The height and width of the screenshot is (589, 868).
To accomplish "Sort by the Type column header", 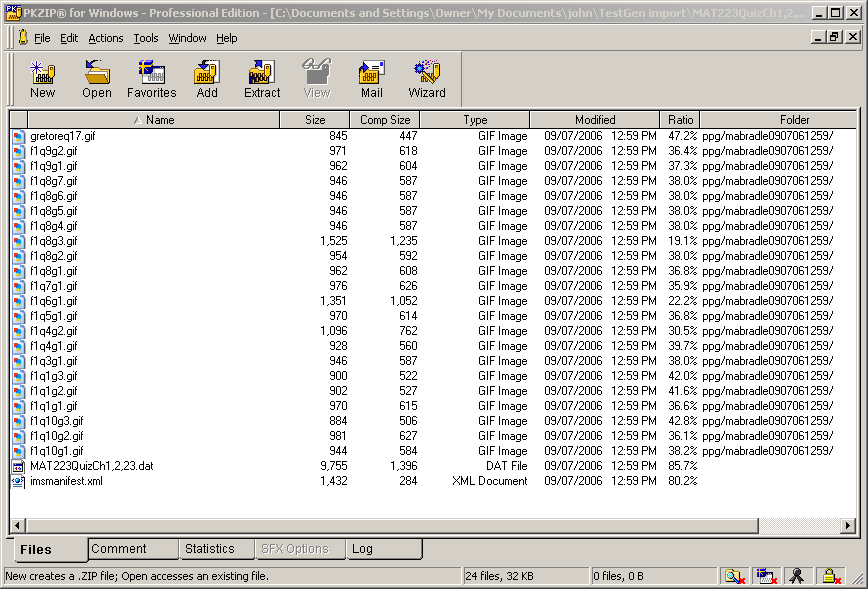I will click(475, 120).
